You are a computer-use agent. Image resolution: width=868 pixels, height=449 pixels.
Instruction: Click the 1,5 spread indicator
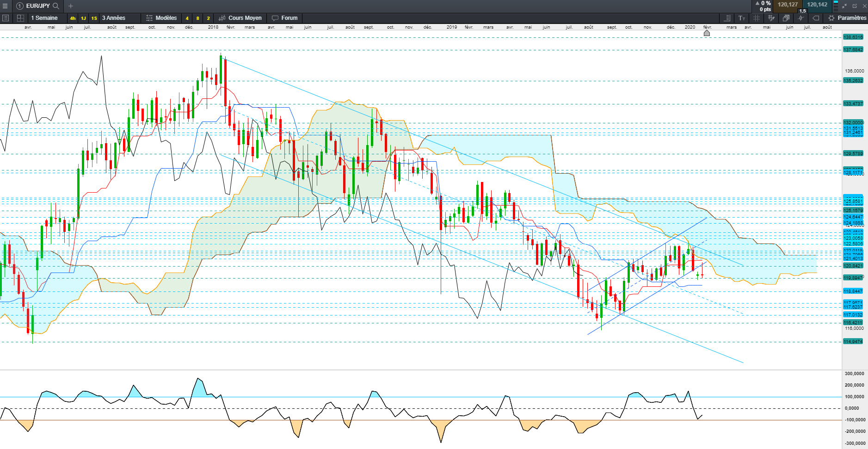pos(802,11)
